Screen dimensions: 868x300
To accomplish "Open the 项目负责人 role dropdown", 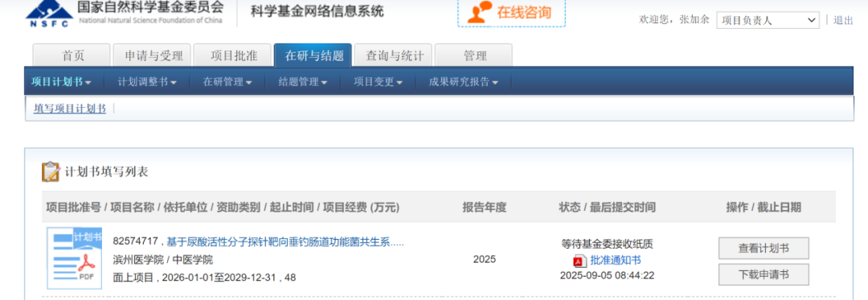I will point(768,20).
